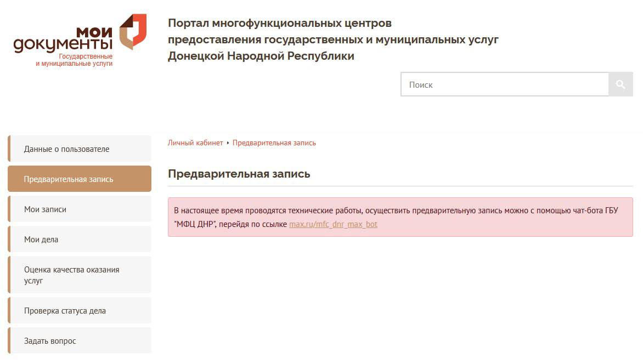643x364 pixels.
Task: Click the portal title header text
Action: point(333,39)
